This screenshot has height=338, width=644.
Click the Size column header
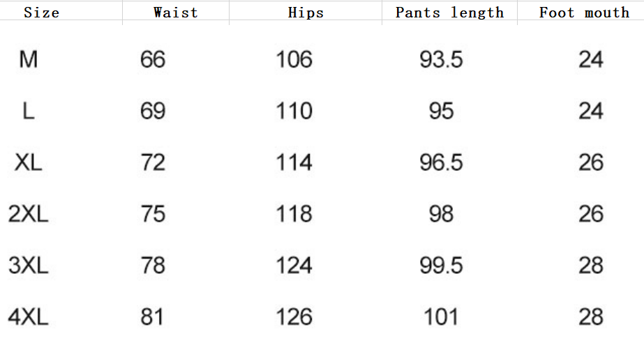[41, 13]
